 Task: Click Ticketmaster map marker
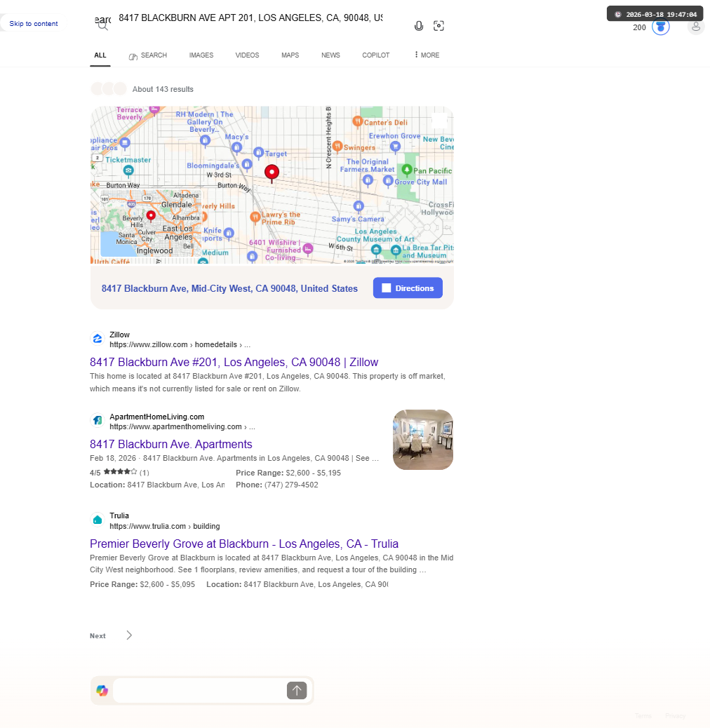tap(128, 171)
